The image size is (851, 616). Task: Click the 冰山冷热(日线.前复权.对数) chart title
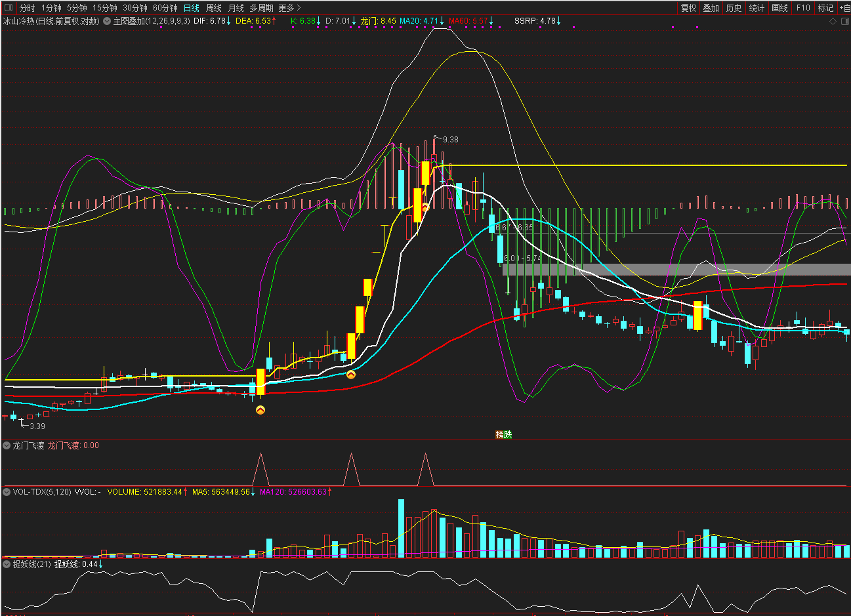point(51,21)
